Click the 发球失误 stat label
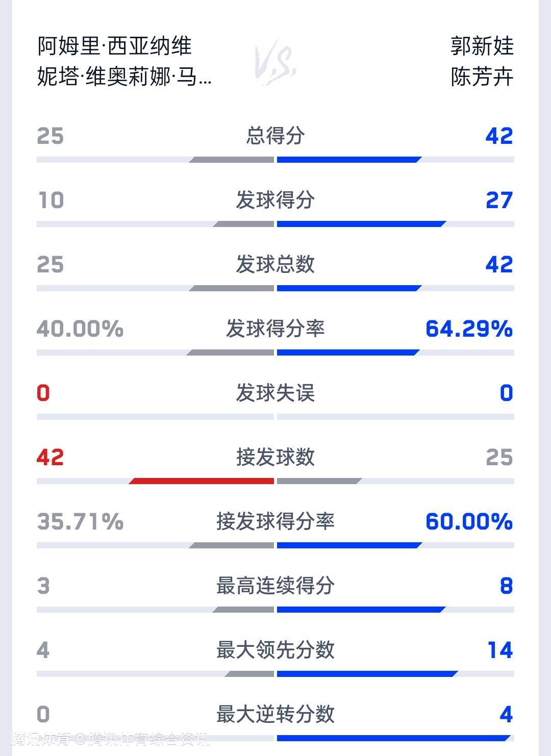This screenshot has width=551, height=756. coord(275,393)
